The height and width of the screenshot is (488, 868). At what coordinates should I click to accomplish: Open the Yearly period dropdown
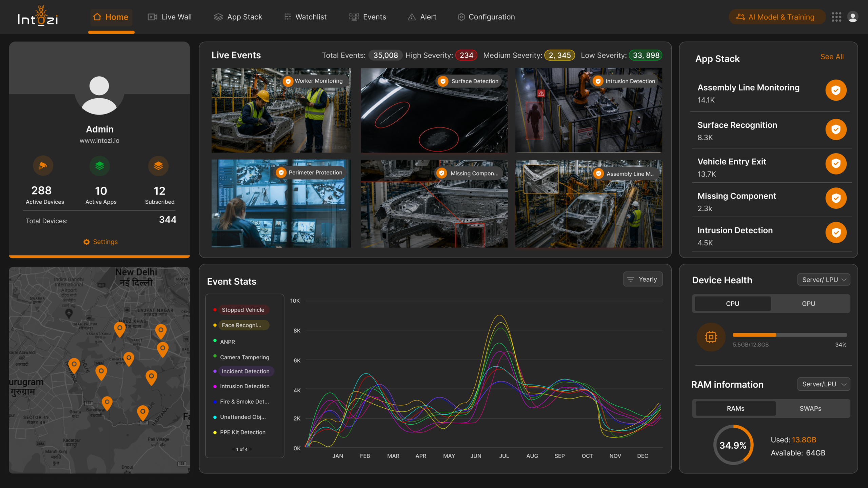pyautogui.click(x=643, y=279)
